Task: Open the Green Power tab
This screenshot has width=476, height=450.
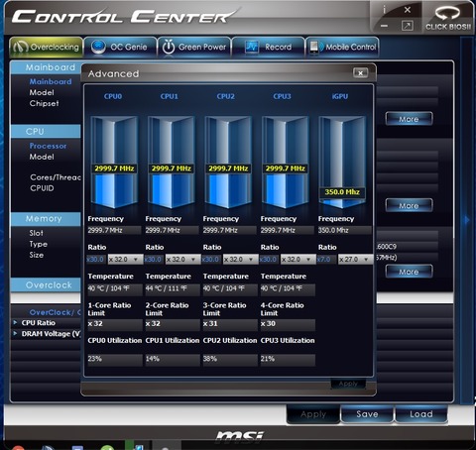Action: [x=194, y=47]
